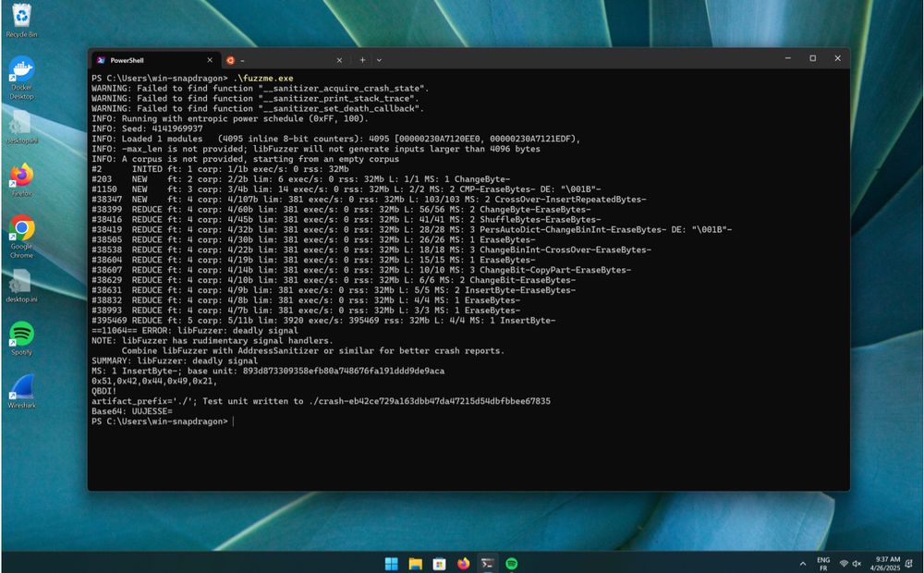Open the Windows Start menu

pos(391,564)
